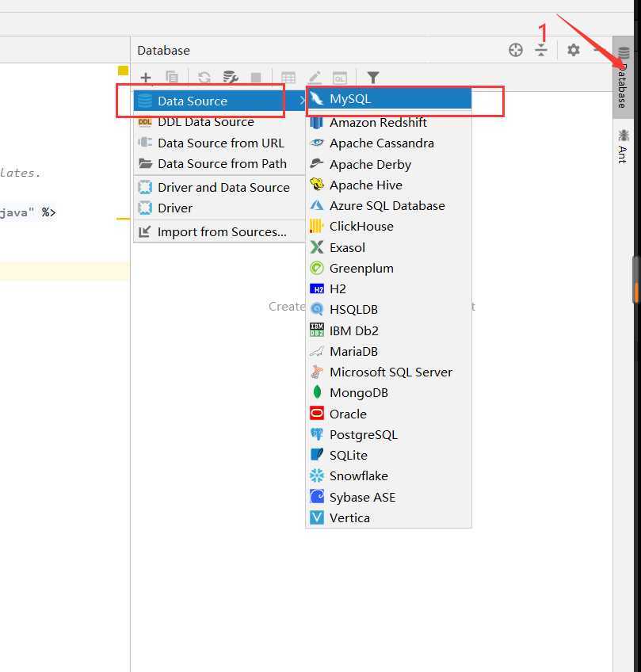Pick MariaDB from the list
This screenshot has width=641, height=672.
coord(388,351)
